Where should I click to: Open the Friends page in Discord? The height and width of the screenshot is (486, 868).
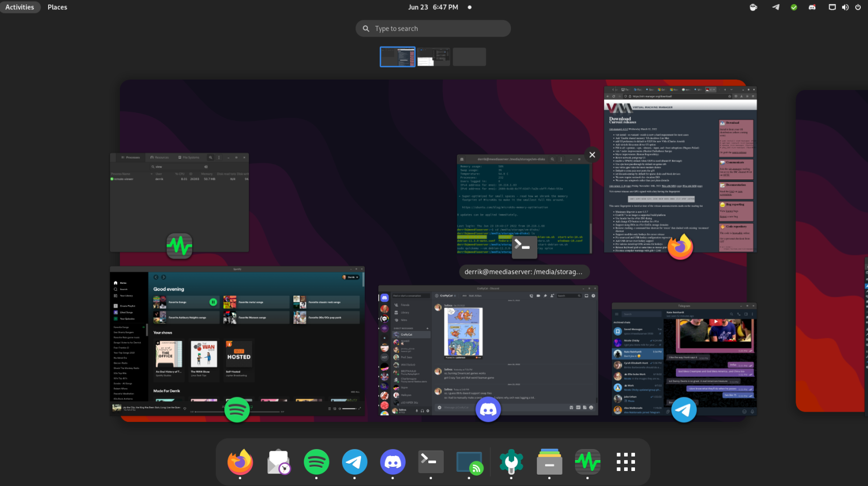(x=405, y=305)
